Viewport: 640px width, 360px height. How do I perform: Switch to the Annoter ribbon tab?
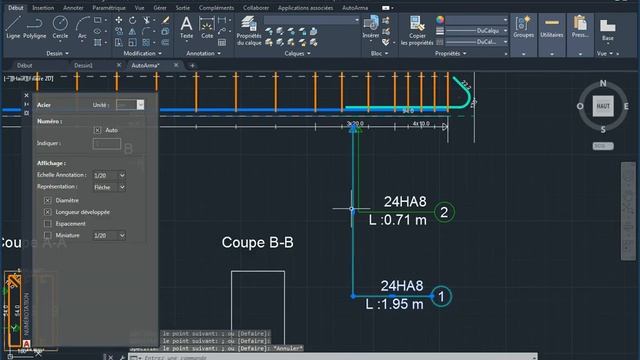[73, 8]
